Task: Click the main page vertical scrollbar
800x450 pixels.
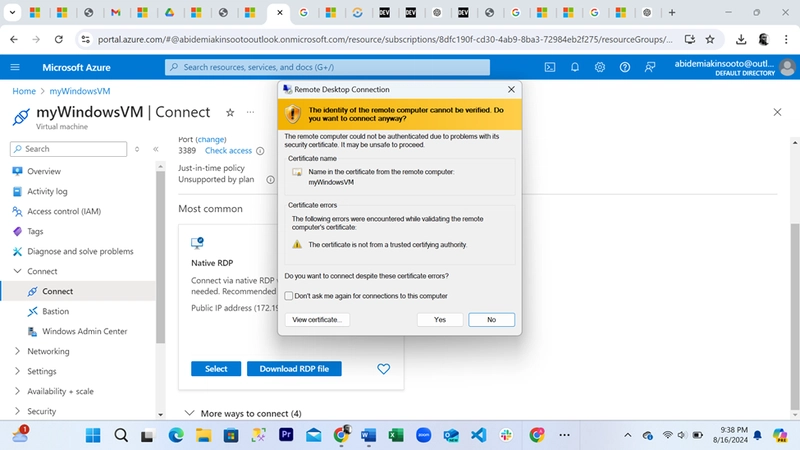Action: coord(794,316)
